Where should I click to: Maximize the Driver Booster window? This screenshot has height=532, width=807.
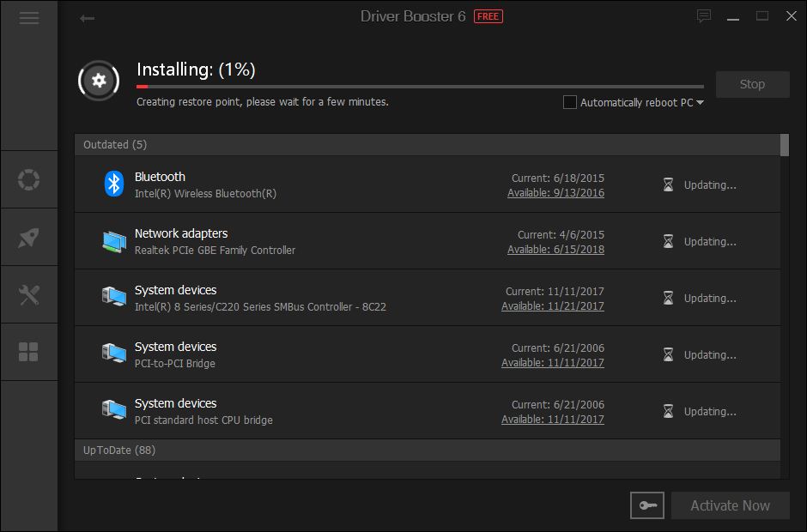click(762, 16)
